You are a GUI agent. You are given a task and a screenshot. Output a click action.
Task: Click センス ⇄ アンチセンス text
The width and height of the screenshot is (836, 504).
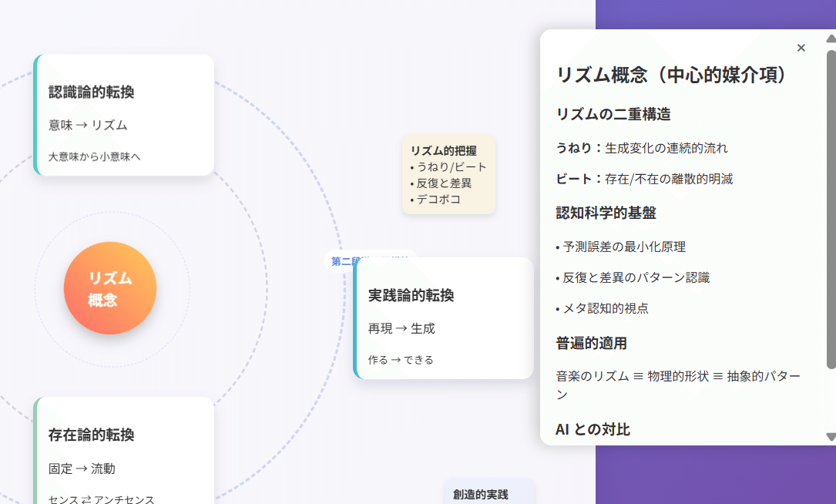coord(101,499)
